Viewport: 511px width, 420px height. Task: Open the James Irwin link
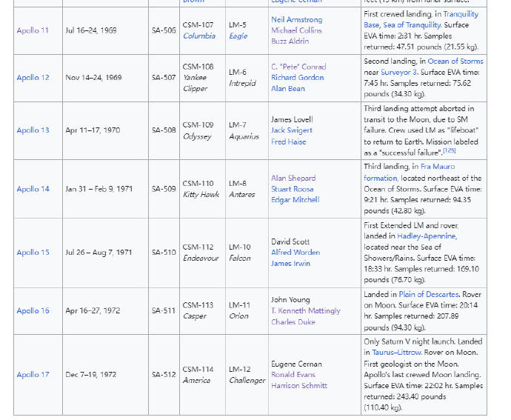[291, 264]
